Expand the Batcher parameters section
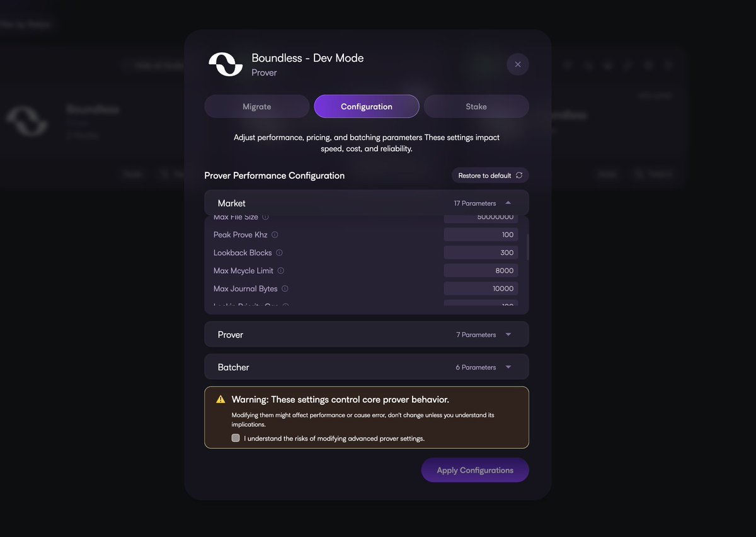The image size is (756, 537). coord(367,367)
